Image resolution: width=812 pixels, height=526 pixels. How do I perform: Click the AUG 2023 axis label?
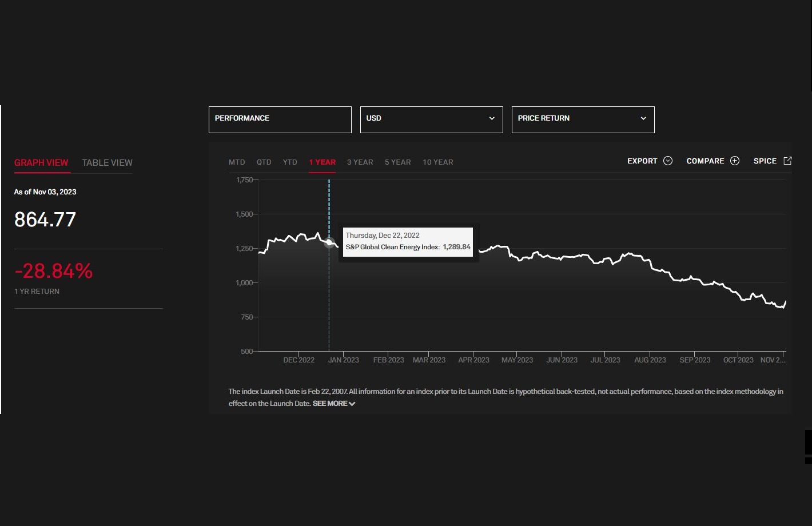[x=650, y=360]
